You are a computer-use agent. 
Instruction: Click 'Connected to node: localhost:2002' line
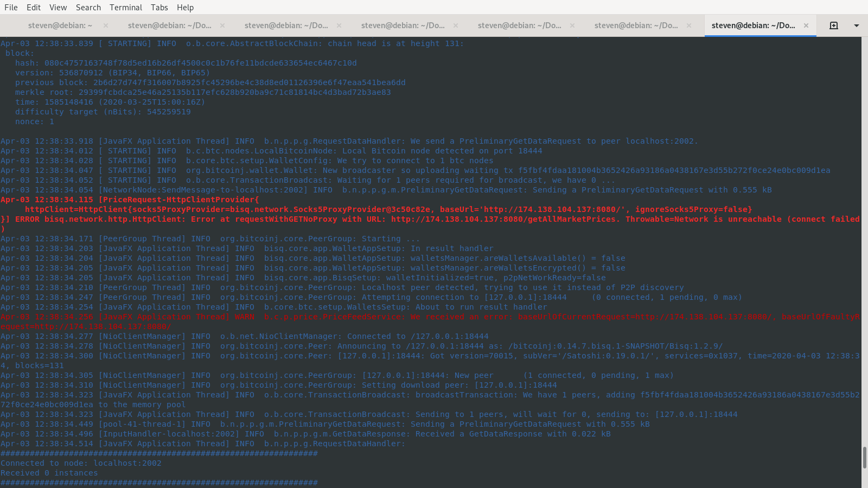pos(81,463)
